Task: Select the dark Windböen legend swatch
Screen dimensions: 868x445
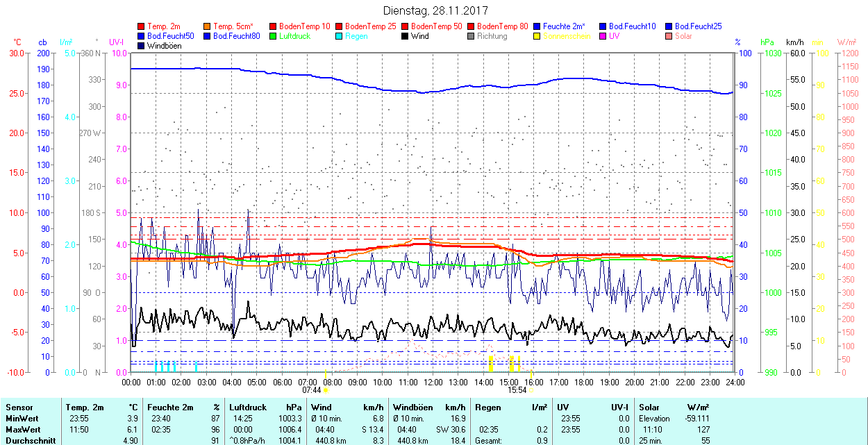Action: click(x=142, y=46)
